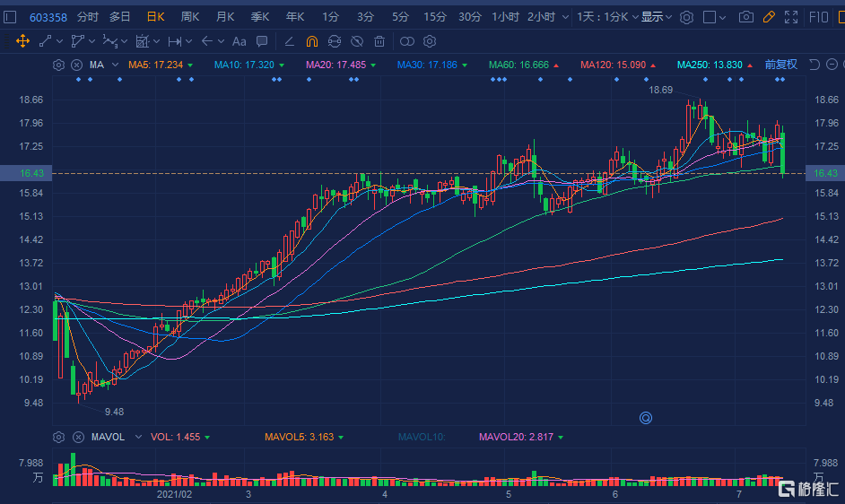Open the layout square dropdown arrow

point(723,18)
